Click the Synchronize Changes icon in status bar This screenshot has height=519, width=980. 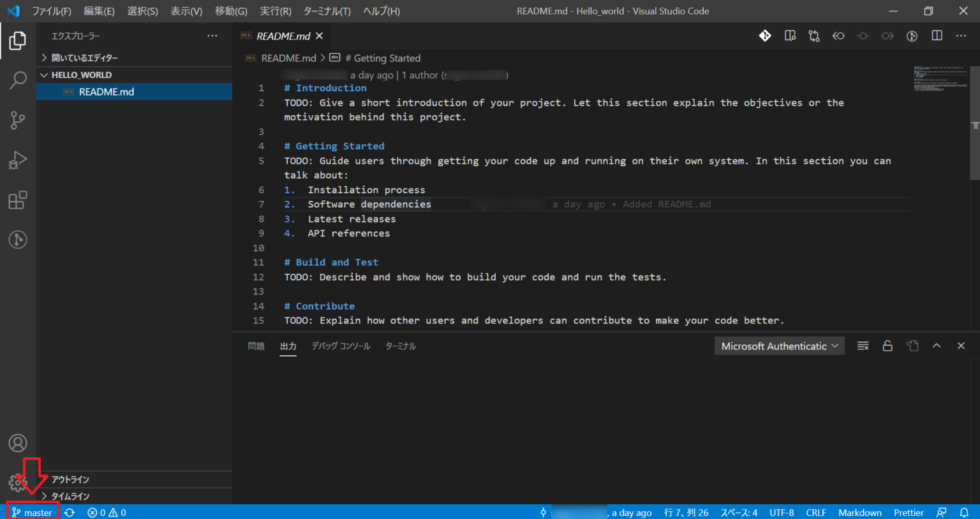coord(69,512)
